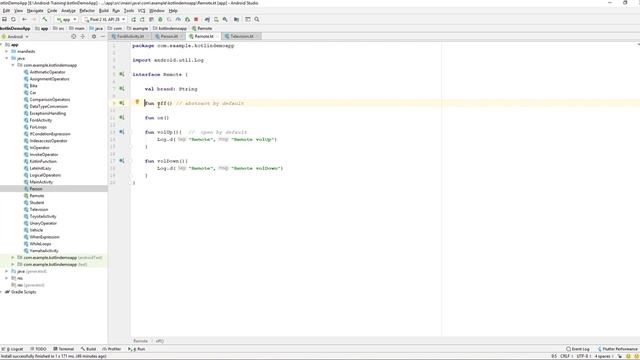
Task: Click the green Debug bug icon
Action: click(x=160, y=19)
